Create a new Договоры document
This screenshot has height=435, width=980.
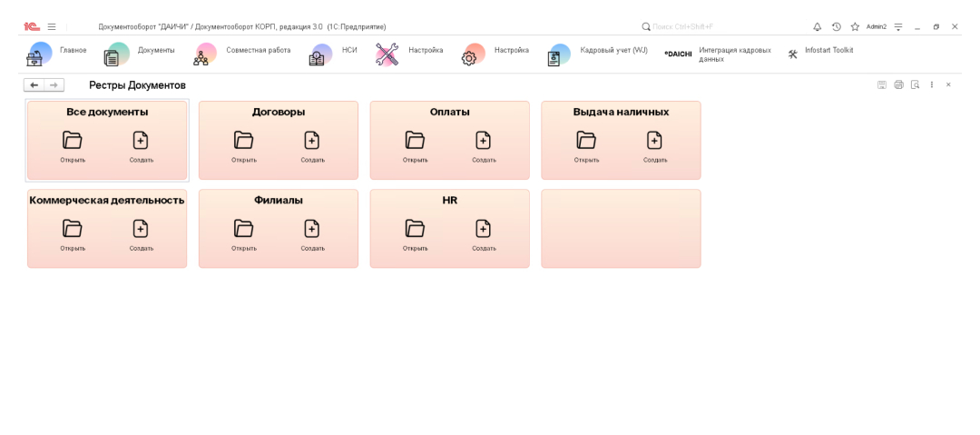[312, 140]
